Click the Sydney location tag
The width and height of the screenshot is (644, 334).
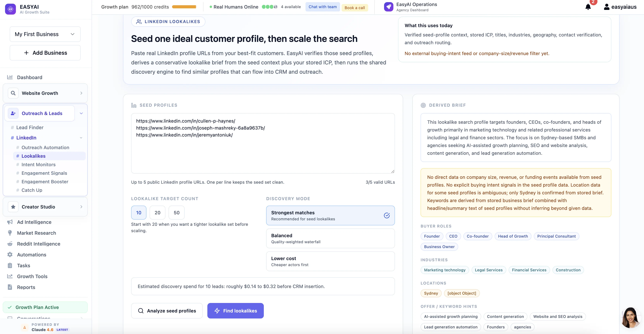point(431,293)
